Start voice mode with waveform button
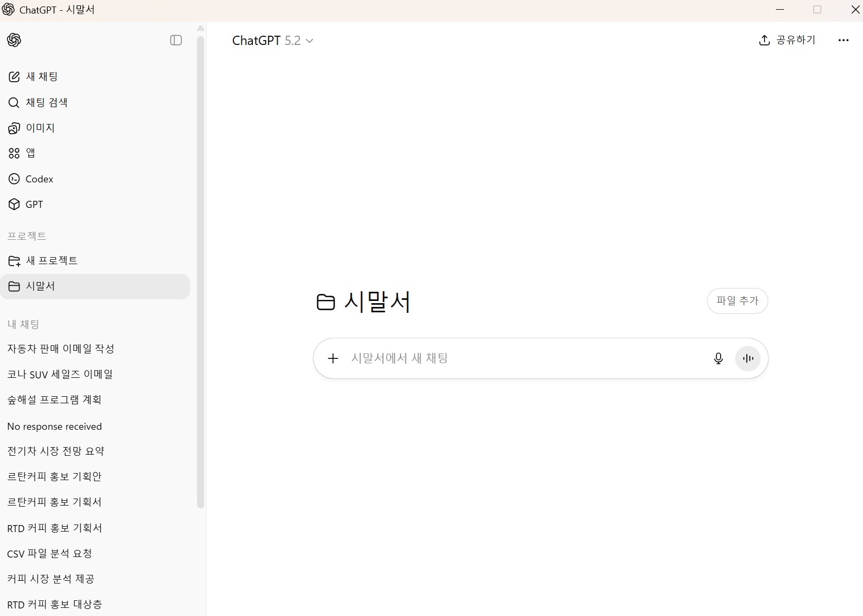This screenshot has width=863, height=616. [x=748, y=358]
